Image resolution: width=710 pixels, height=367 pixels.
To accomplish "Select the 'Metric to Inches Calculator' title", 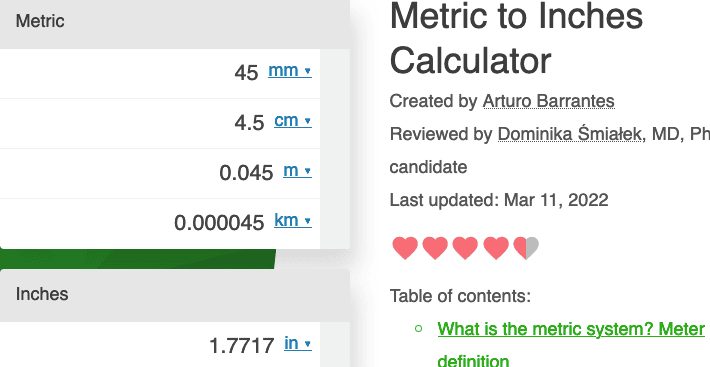I will pyautogui.click(x=516, y=38).
